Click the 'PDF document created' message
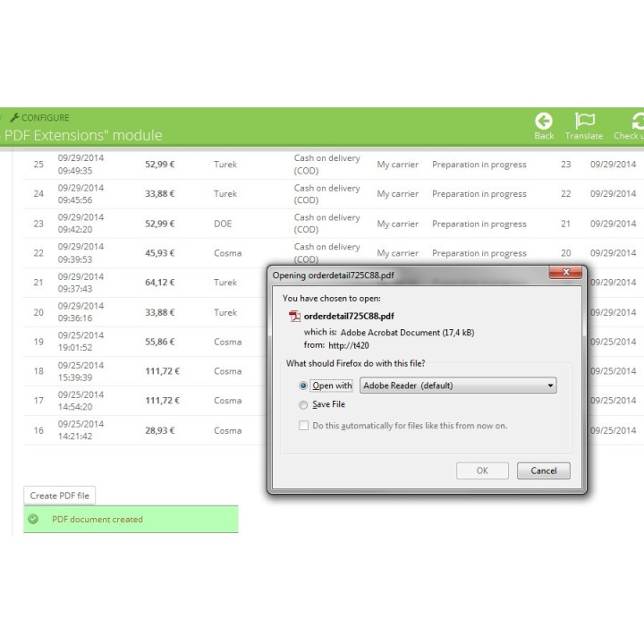The image size is (644, 644). (x=97, y=519)
